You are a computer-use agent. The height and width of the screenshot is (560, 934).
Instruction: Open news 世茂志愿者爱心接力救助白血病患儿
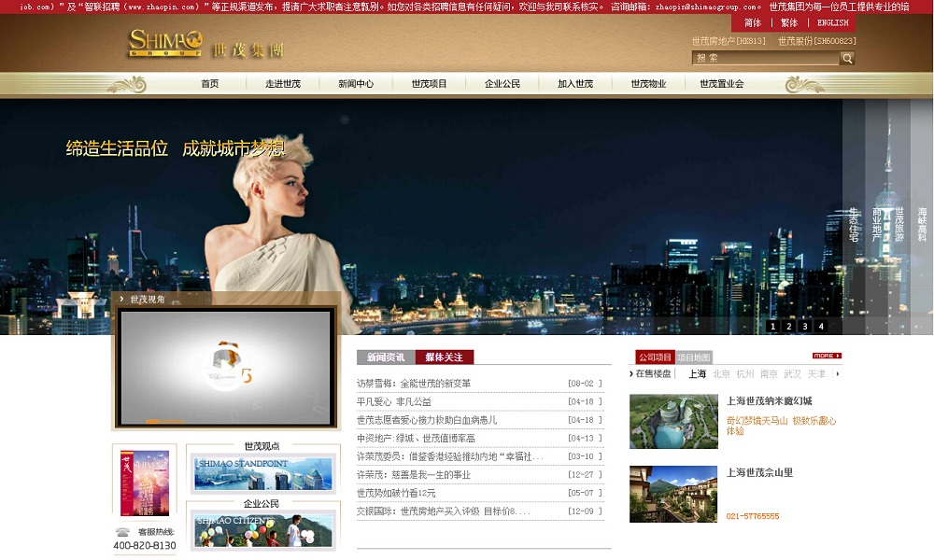pyautogui.click(x=427, y=420)
